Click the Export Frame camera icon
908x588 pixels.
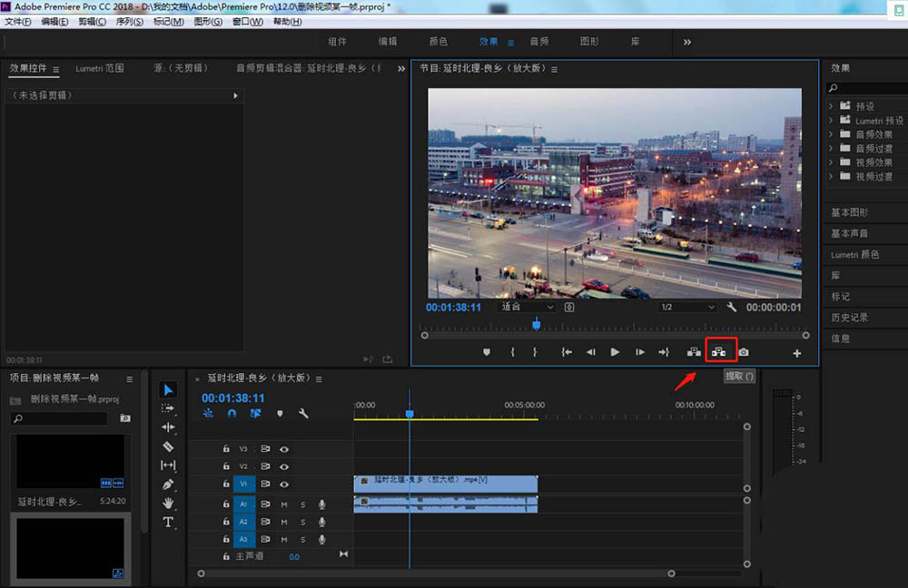pos(744,352)
